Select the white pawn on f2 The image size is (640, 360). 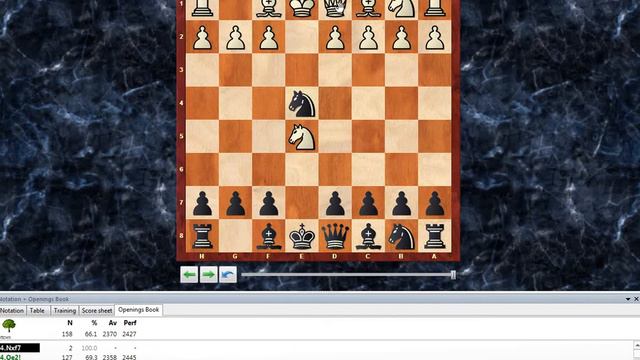tap(269, 37)
